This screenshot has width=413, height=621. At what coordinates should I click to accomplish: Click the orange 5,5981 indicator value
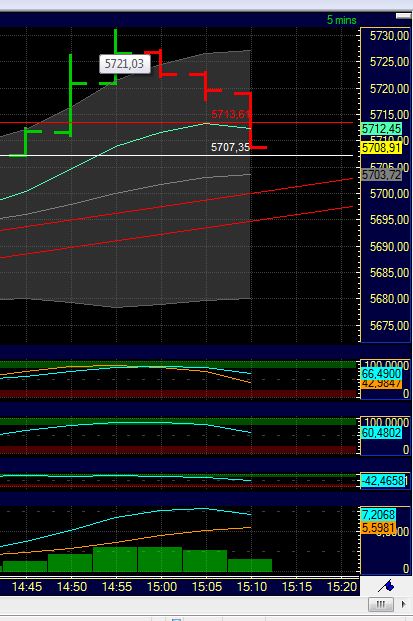[379, 528]
